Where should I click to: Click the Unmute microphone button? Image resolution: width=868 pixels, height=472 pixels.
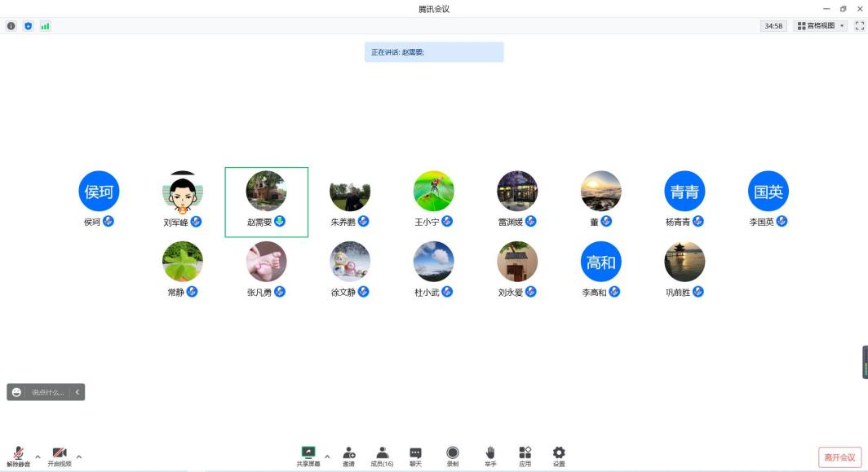click(x=18, y=456)
